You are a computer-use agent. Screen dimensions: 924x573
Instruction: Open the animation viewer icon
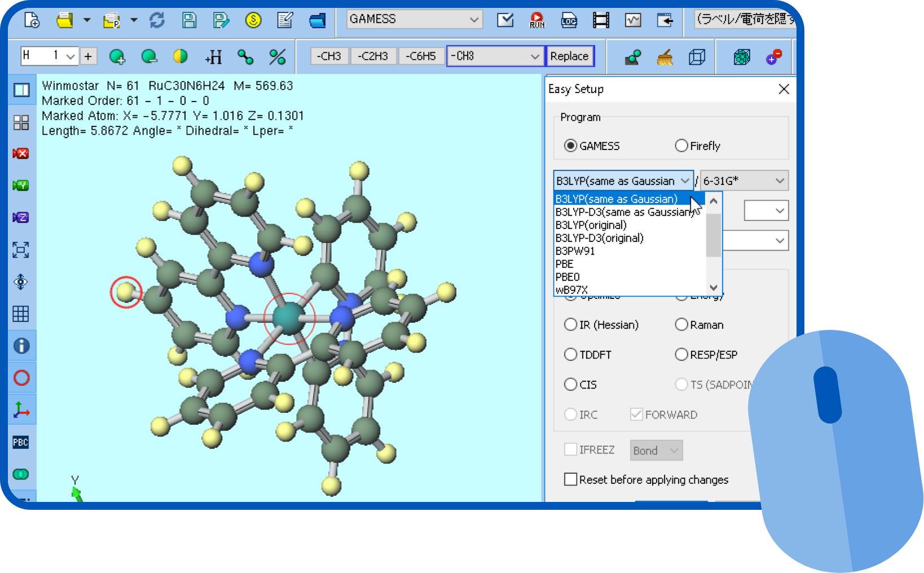click(x=600, y=20)
